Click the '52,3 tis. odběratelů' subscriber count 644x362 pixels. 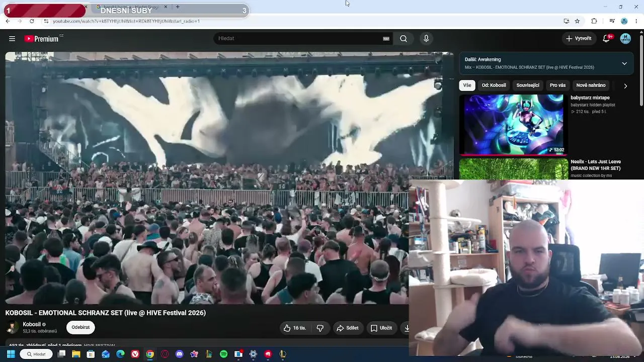click(x=40, y=331)
